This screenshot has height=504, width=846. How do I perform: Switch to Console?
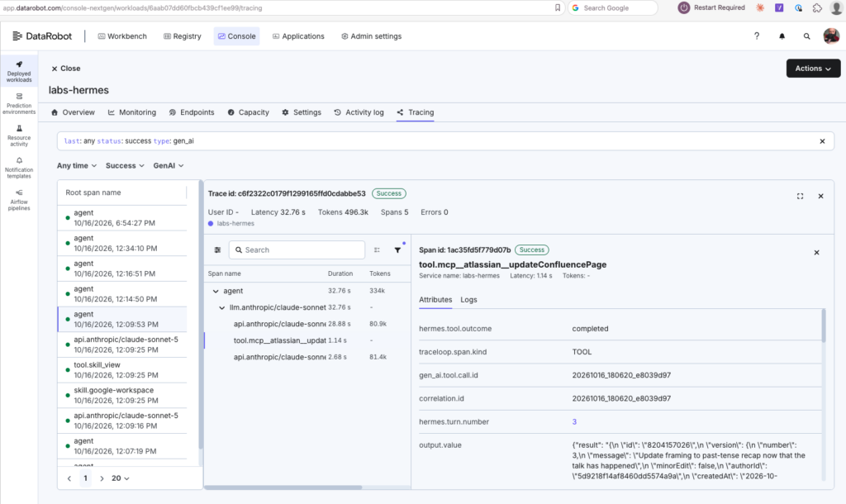tap(236, 36)
